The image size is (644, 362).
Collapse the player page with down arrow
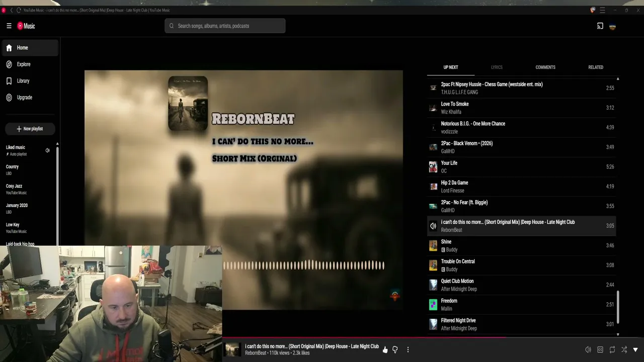pyautogui.click(x=635, y=349)
